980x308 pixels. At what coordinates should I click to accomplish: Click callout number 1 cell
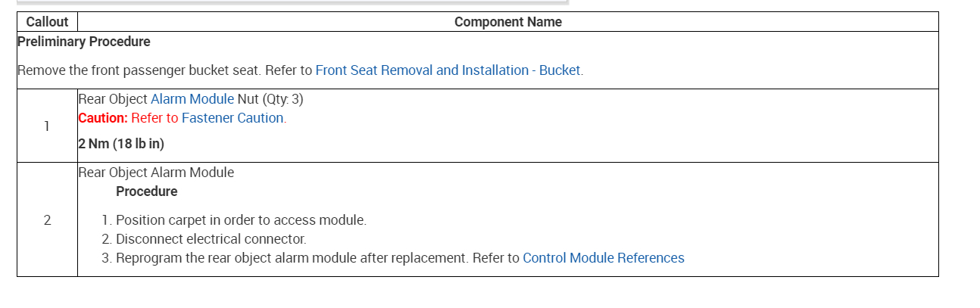click(x=47, y=126)
